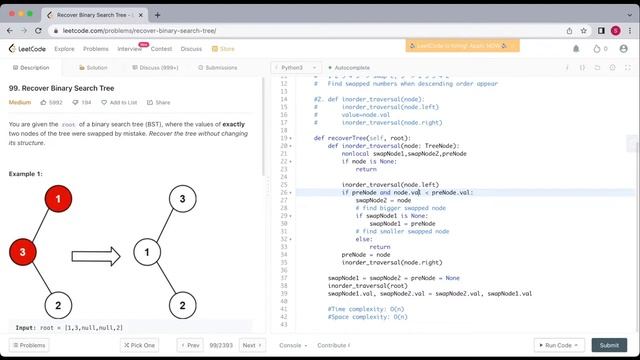Open the Run Code dropdown button
This screenshot has width=640, height=360.
pos(559,345)
